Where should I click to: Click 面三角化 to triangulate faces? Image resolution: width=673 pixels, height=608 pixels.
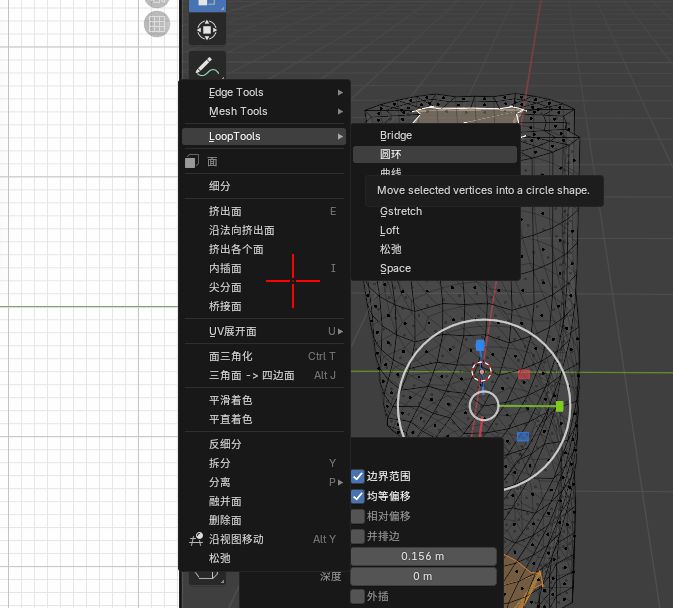point(231,356)
